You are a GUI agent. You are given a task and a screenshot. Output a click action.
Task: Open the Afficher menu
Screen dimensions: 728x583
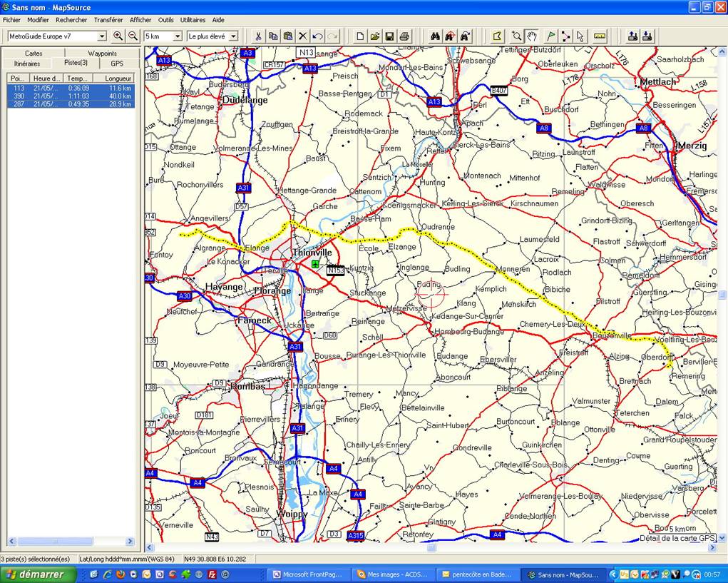click(x=140, y=20)
